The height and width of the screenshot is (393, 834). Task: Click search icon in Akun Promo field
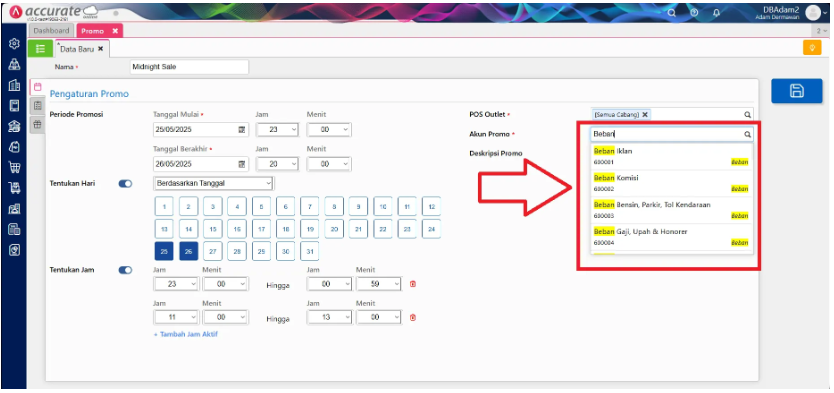(x=747, y=135)
